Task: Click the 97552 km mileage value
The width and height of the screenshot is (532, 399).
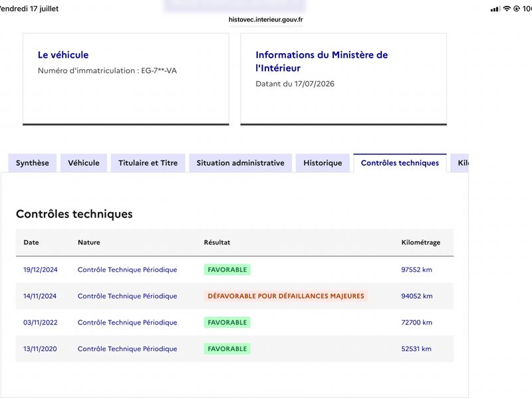Action: 417,270
